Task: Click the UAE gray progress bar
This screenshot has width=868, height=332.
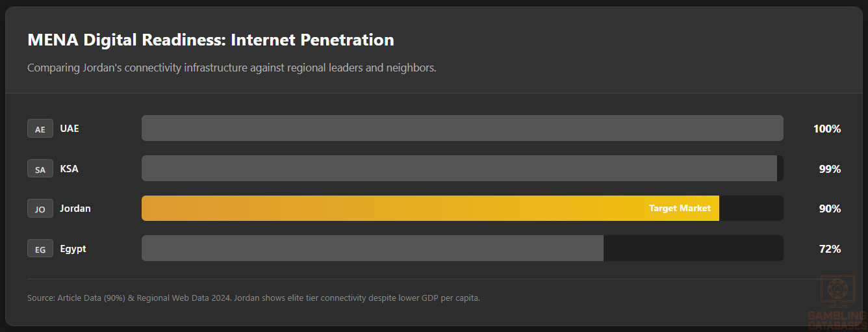Action: click(462, 129)
